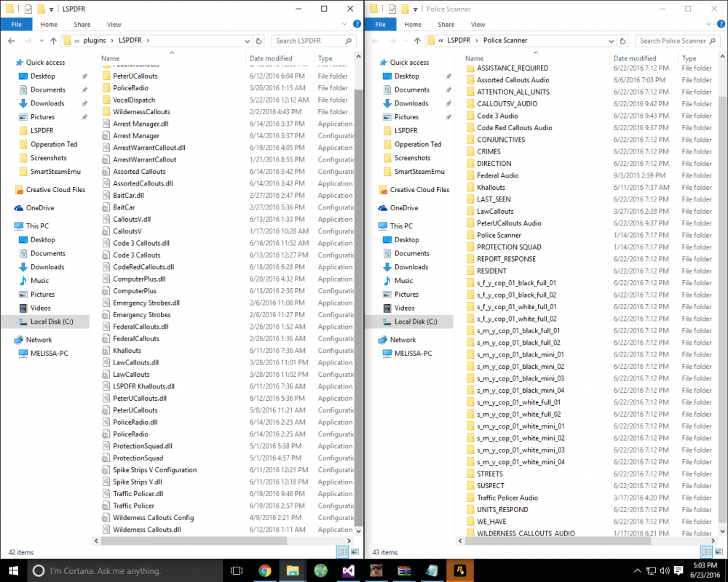The height and width of the screenshot is (582, 728).
Task: Click Help icon in Police Scanner window
Action: 721,24
